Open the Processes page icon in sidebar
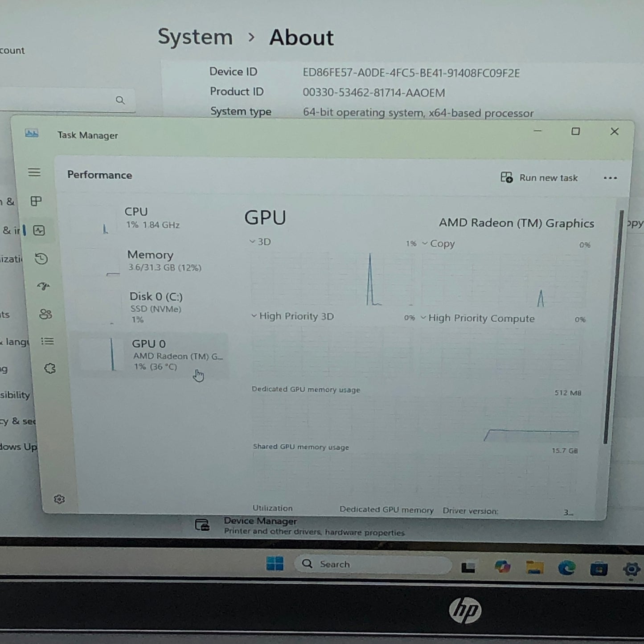The image size is (644, 644). (36, 201)
